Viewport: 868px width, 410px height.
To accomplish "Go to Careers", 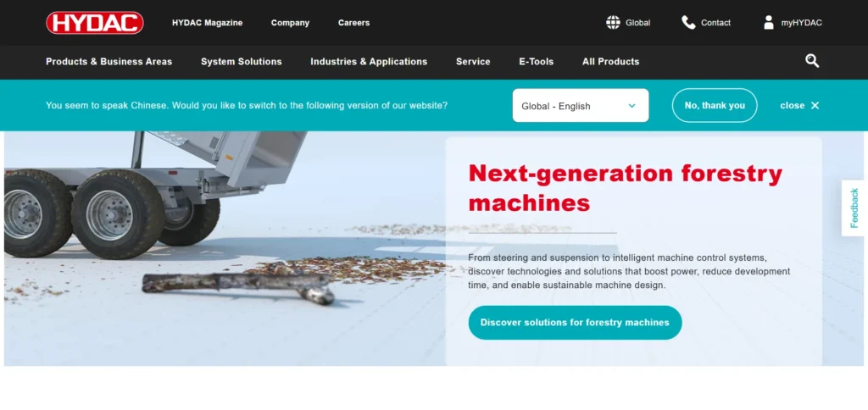I will click(x=353, y=23).
